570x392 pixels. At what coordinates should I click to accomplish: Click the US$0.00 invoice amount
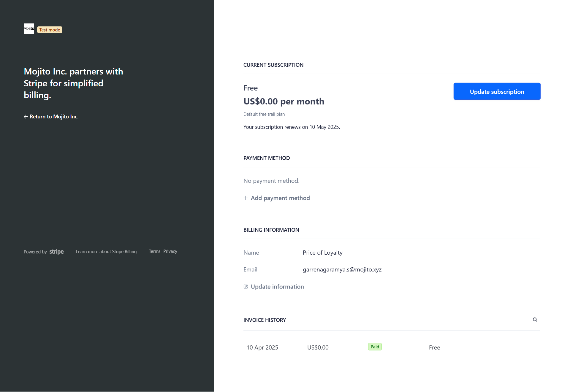click(x=318, y=347)
